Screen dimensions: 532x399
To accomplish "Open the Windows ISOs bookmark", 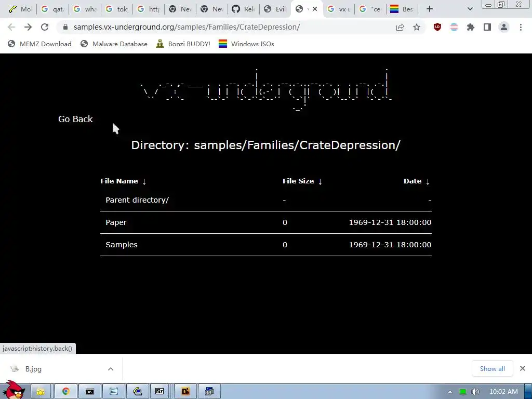I will pyautogui.click(x=246, y=44).
